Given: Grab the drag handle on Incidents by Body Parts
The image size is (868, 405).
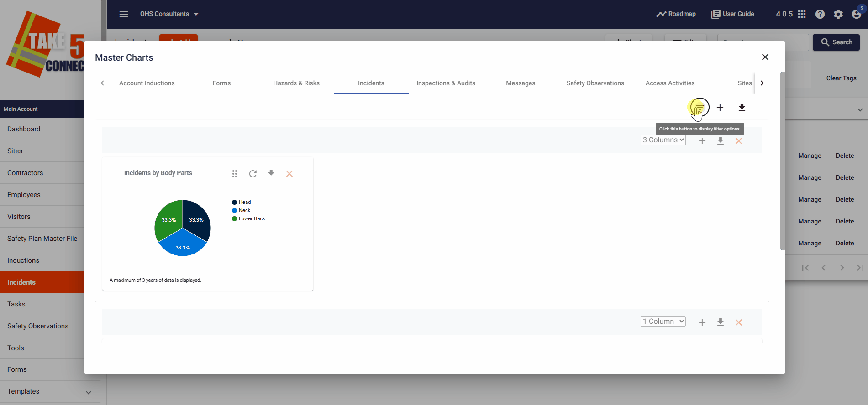Looking at the screenshot, I should (x=235, y=174).
